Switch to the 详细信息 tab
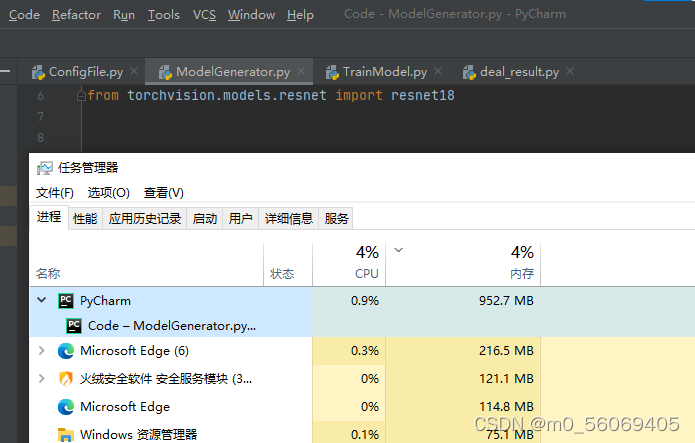 (x=289, y=219)
